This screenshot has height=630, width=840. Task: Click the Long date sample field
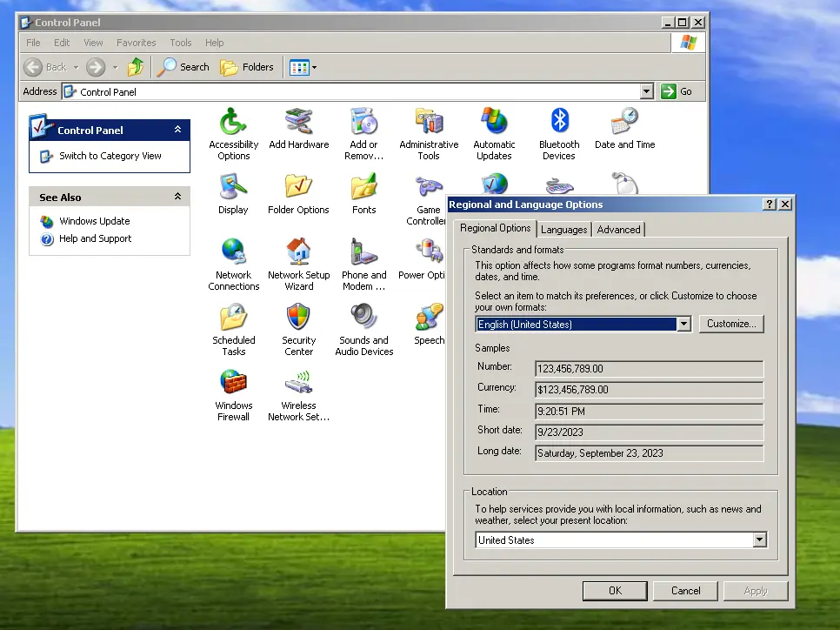coord(650,453)
